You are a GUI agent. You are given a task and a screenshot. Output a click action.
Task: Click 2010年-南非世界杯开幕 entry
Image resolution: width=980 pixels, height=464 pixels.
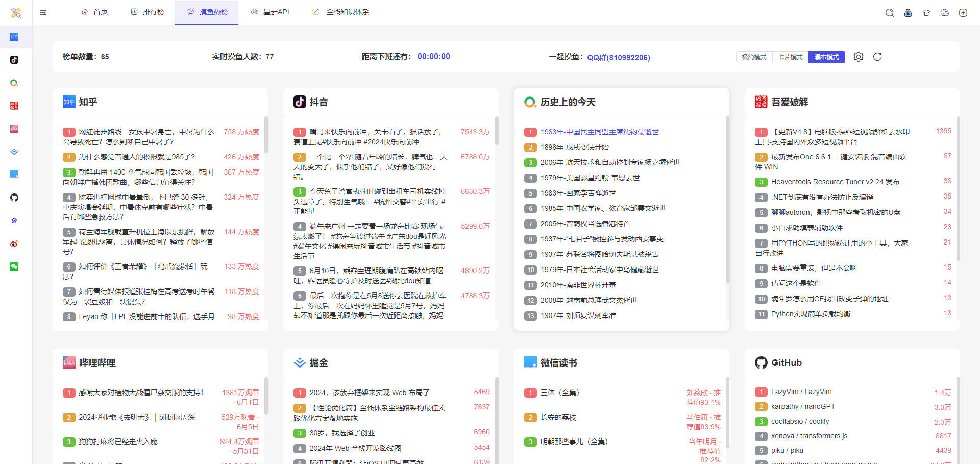point(578,285)
